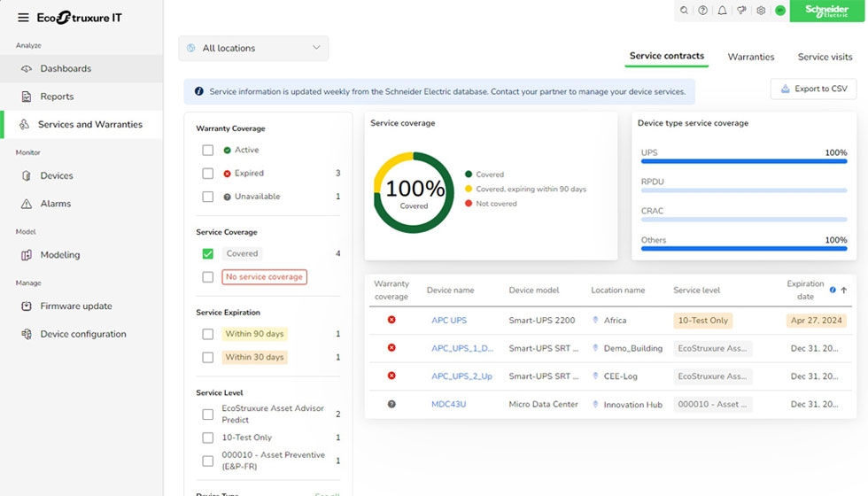Screen dimensions: 868x496
Task: Click the announcements megaphone icon
Action: (x=741, y=11)
